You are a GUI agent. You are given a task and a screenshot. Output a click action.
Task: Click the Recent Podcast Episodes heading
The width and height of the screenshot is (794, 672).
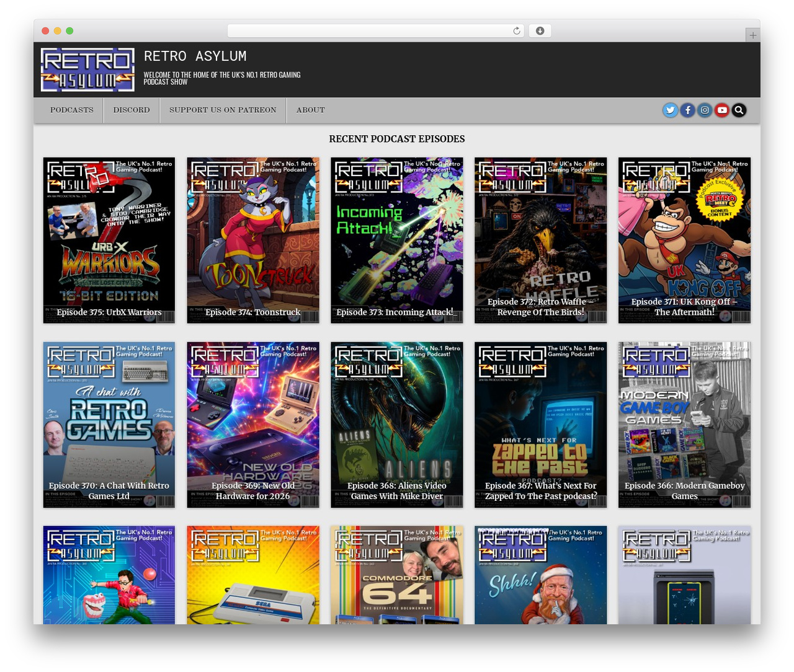click(x=397, y=139)
